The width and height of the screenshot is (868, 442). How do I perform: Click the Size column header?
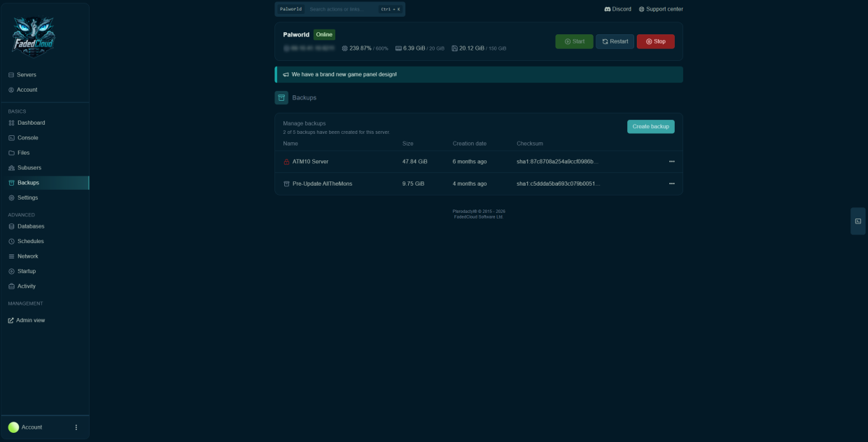click(408, 144)
